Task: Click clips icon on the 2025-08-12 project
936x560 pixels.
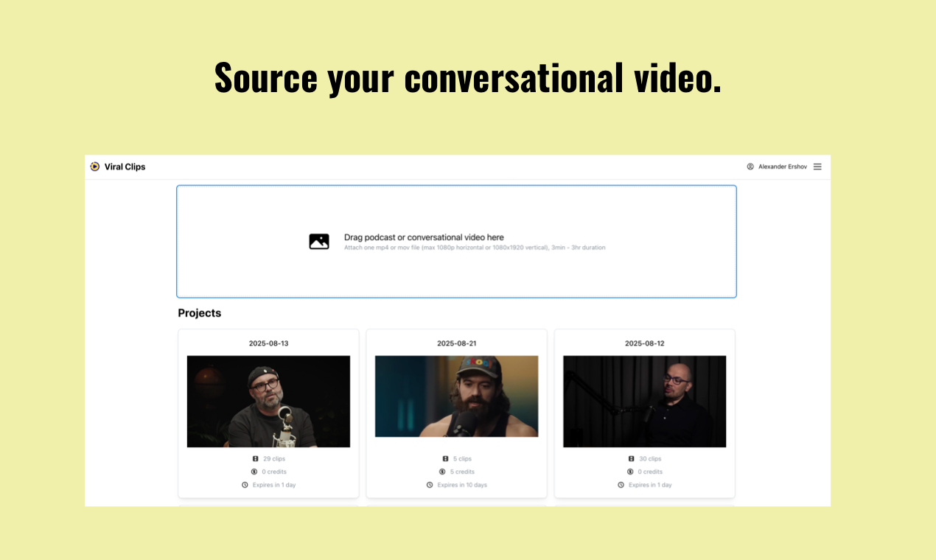Action: tap(632, 458)
